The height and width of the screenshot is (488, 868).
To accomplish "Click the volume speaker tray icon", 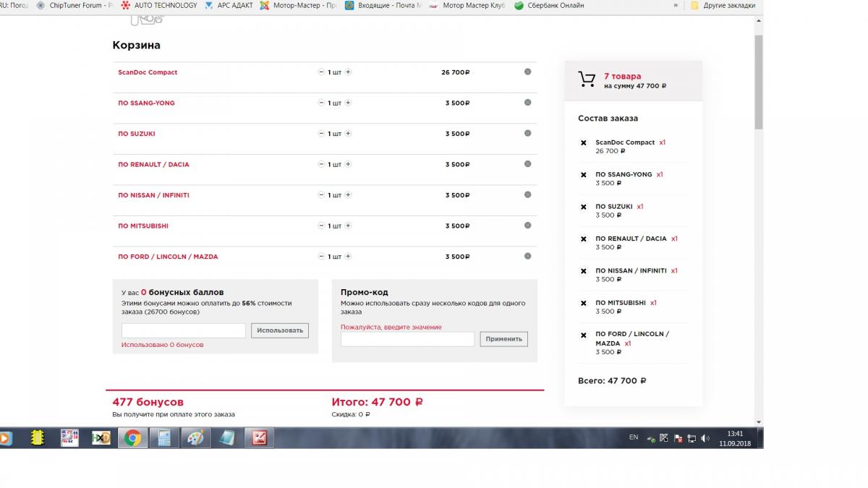I will [705, 438].
